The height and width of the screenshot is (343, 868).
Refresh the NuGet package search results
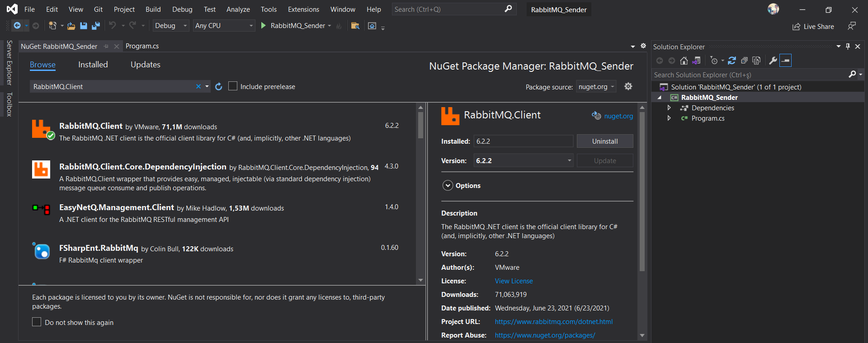point(219,87)
